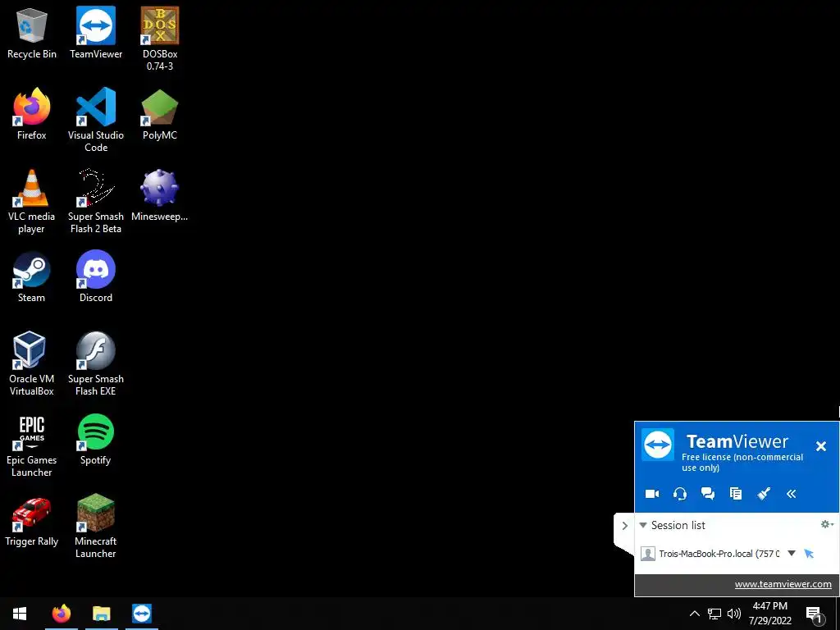Image resolution: width=840 pixels, height=630 pixels.
Task: Select the Super Smash Flash EXE shortcut
Action: (x=96, y=363)
